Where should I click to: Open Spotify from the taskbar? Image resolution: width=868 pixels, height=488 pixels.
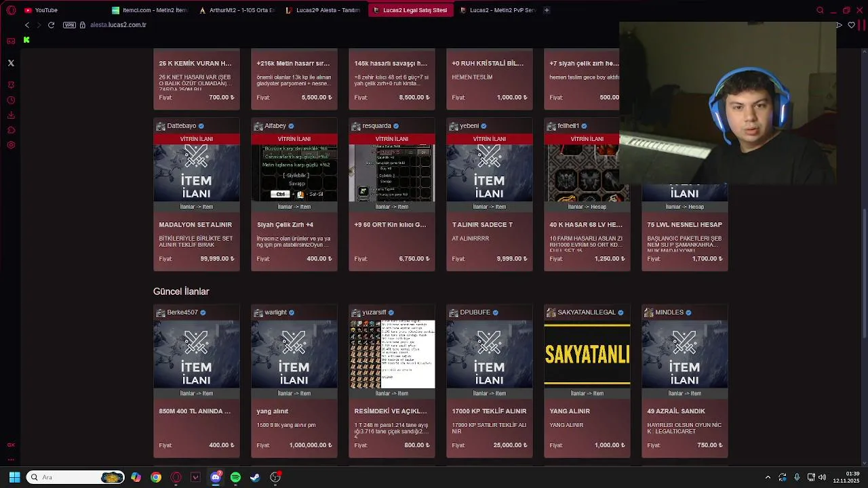[235, 477]
